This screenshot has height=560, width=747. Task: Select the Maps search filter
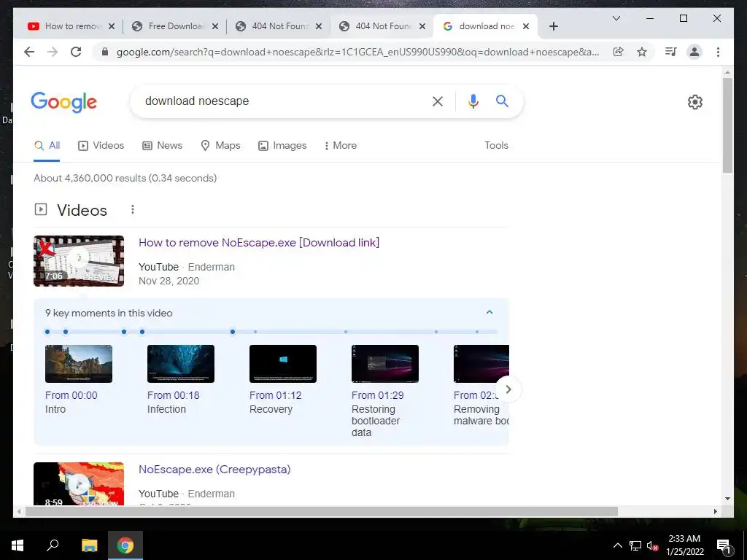tap(220, 146)
